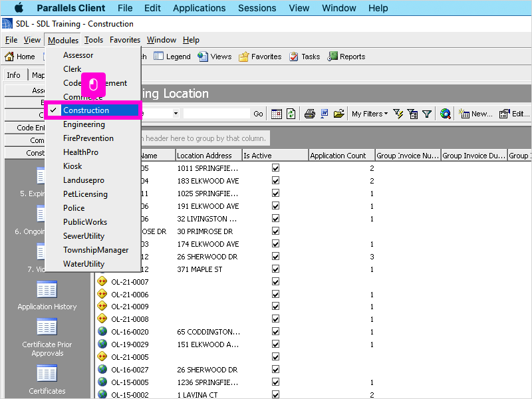Open Application History sidebar icon
Viewport: 532px width, 399px height.
click(47, 289)
